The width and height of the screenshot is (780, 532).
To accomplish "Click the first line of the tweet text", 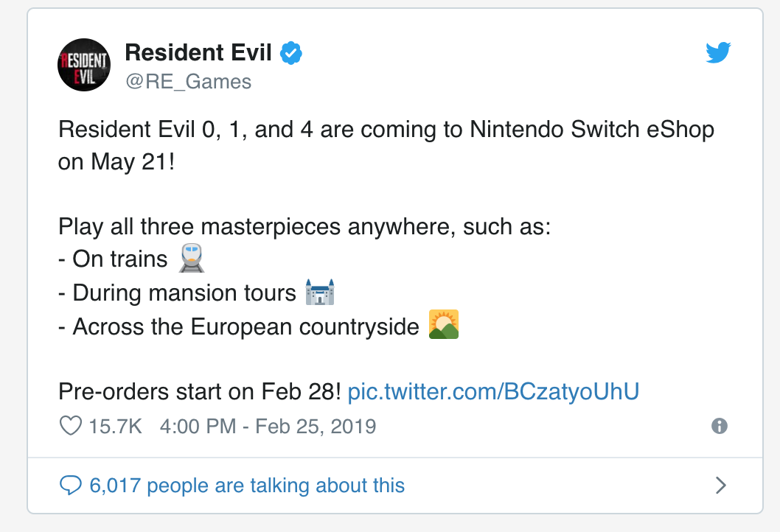I will coord(386,130).
